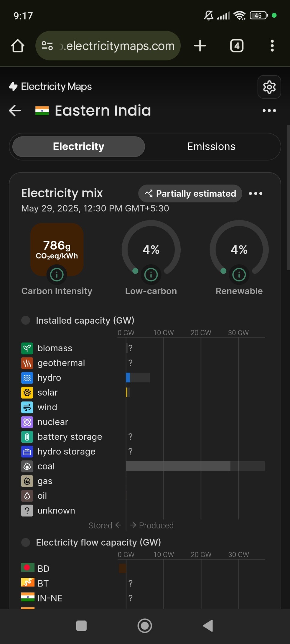290x644 pixels.
Task: Toggle Installed capacity (GW) radio dot
Action: [26, 320]
